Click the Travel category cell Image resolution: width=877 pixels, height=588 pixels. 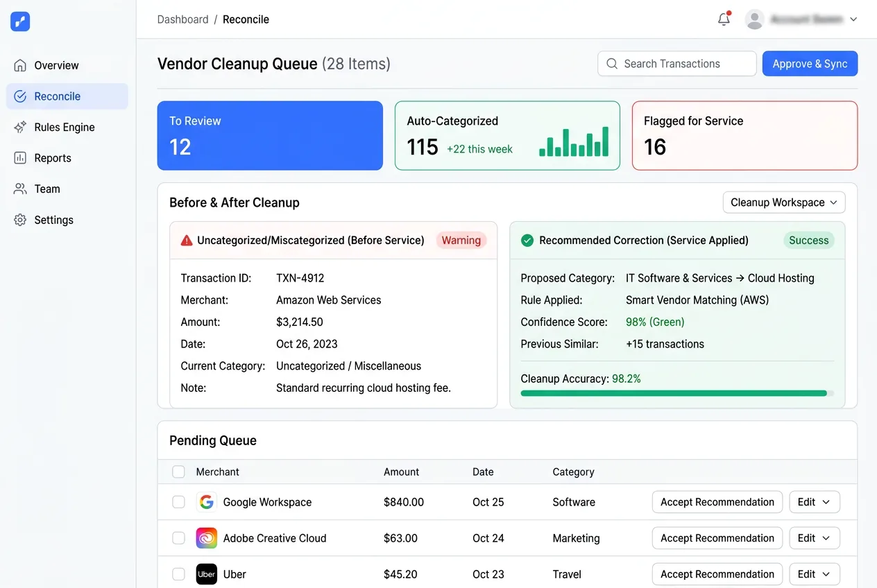coord(568,574)
